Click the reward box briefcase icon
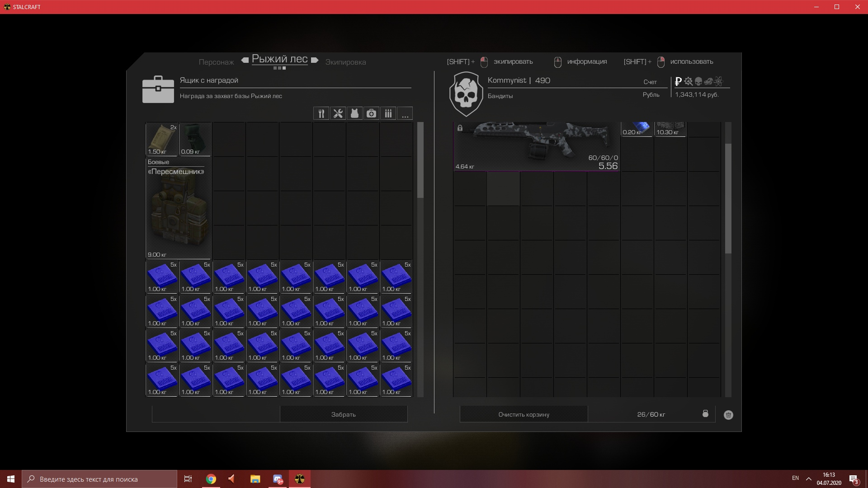Viewport: 868px width, 488px height. (158, 89)
